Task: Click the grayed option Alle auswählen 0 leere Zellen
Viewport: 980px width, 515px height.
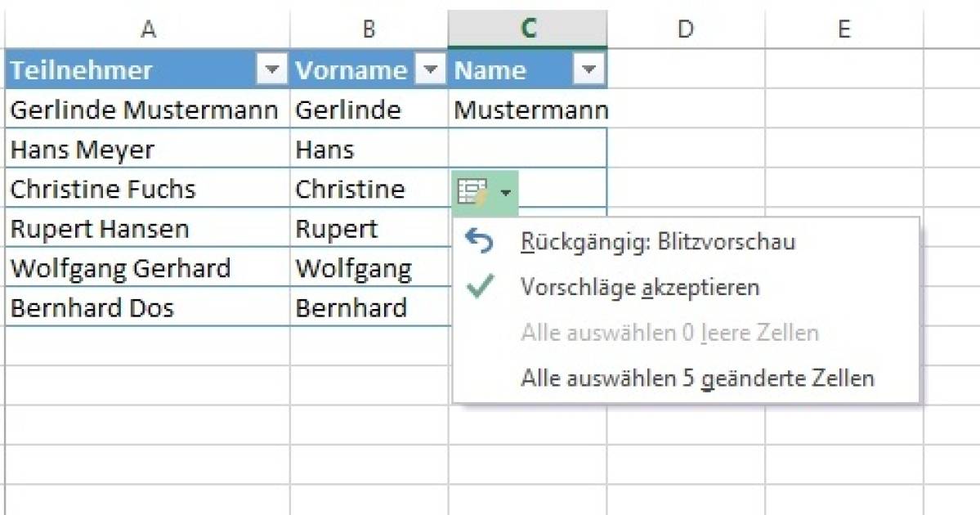Action: (x=670, y=333)
